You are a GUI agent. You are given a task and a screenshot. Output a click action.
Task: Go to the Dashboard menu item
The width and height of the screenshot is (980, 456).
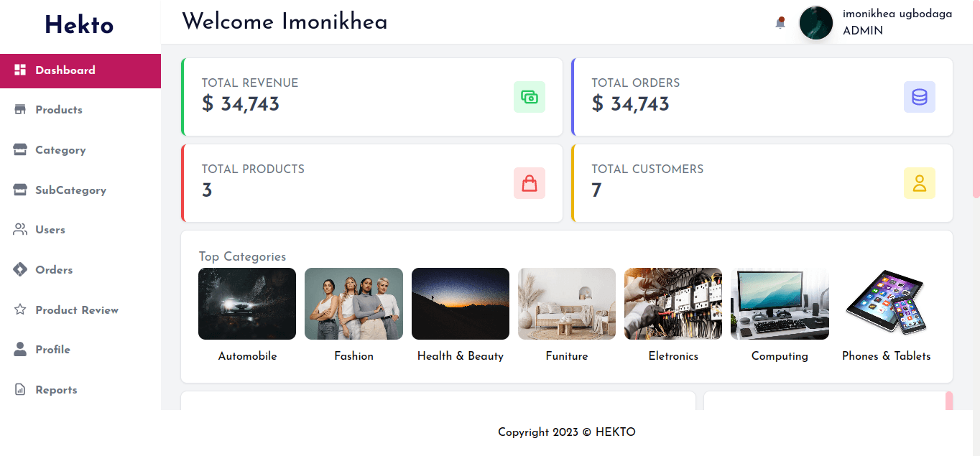coord(65,70)
